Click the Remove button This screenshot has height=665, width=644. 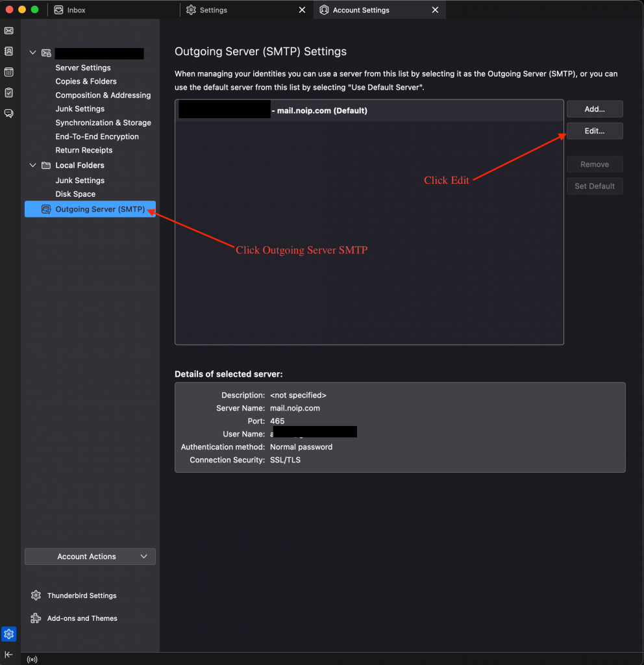595,164
